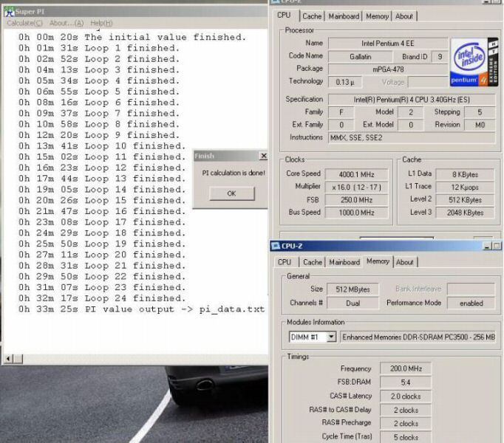This screenshot has height=443, width=504.
Task: Click the Cycle Time (Tras) 5 clocks value
Action: click(x=406, y=438)
